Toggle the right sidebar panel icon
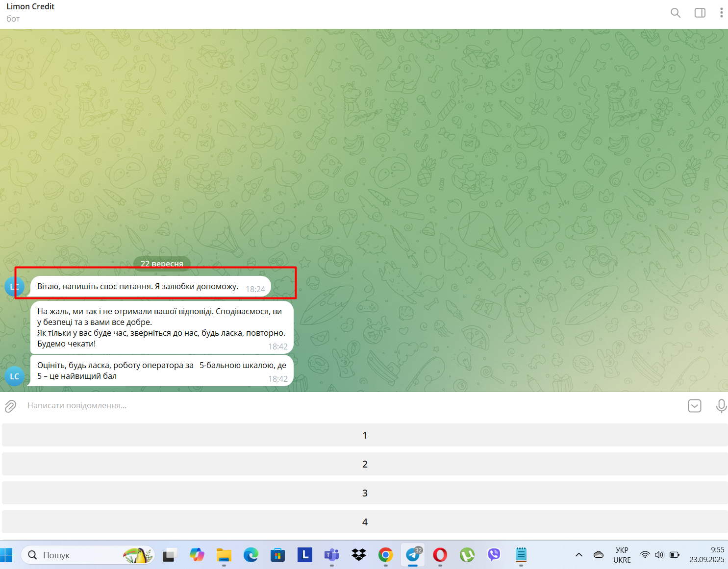Screen dimensions: 728x569 coord(700,13)
